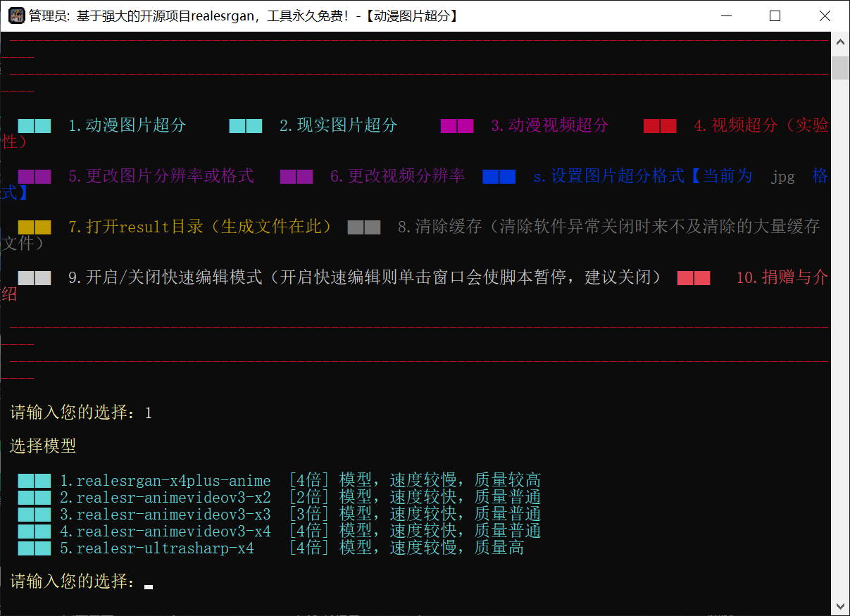The height and width of the screenshot is (616, 850).
Task: Click the scrollbar up arrow
Action: tap(840, 42)
